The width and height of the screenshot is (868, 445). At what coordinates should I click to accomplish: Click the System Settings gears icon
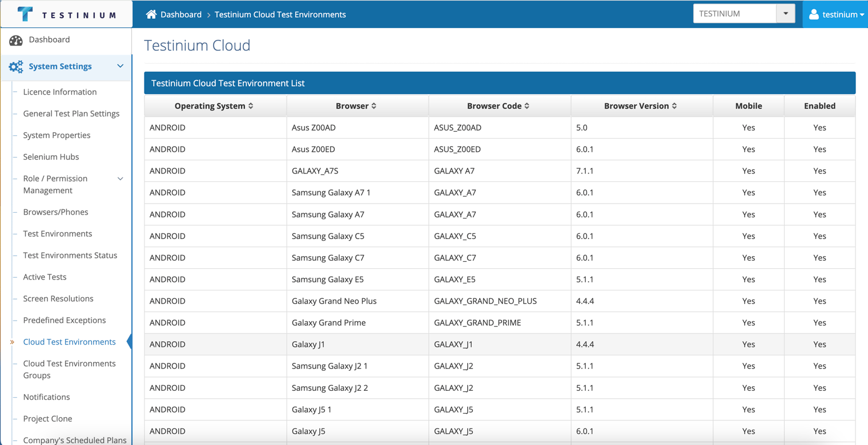pyautogui.click(x=16, y=67)
